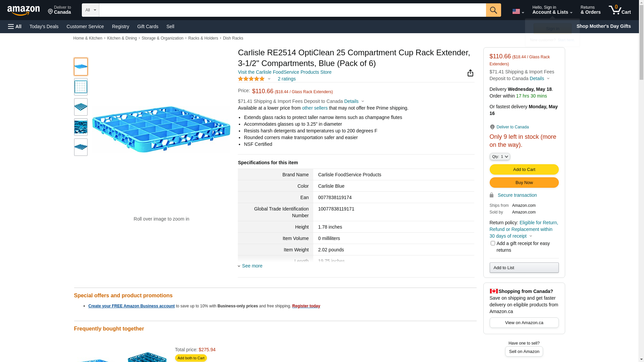Open the Qty quantity dropdown
Viewport: 644px width, 362px height.
point(500,157)
